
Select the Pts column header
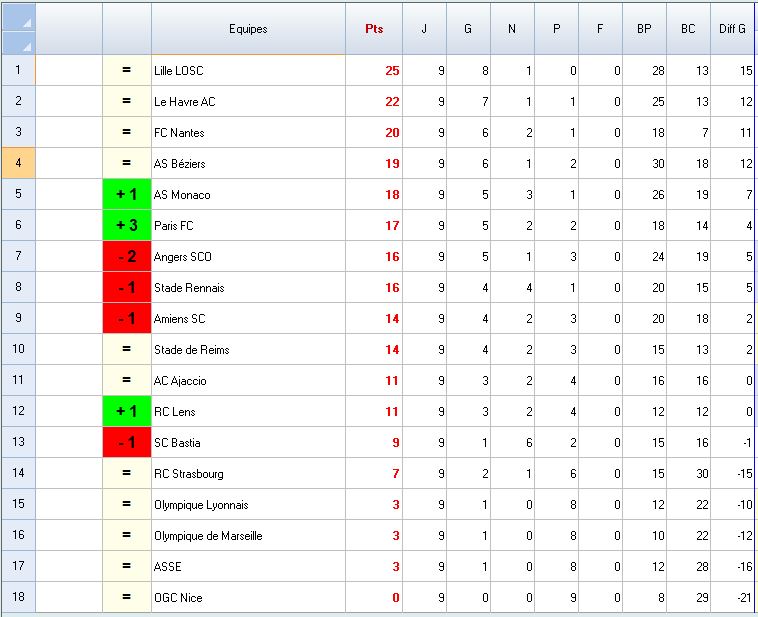pos(374,29)
